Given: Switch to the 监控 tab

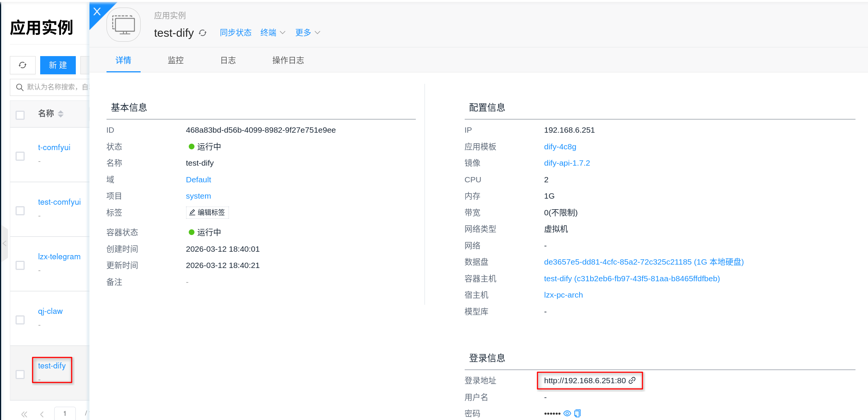Looking at the screenshot, I should [x=175, y=60].
